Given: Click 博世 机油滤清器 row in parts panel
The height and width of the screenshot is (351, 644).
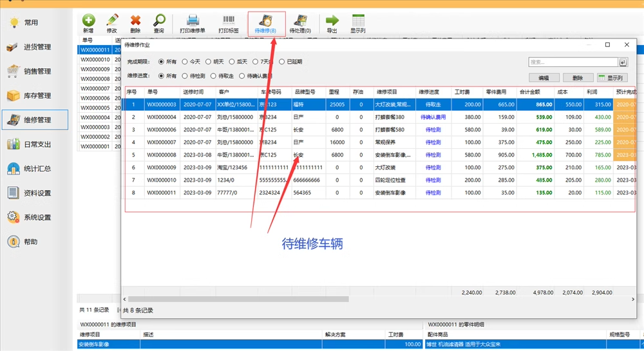Looking at the screenshot, I should pyautogui.click(x=533, y=345).
